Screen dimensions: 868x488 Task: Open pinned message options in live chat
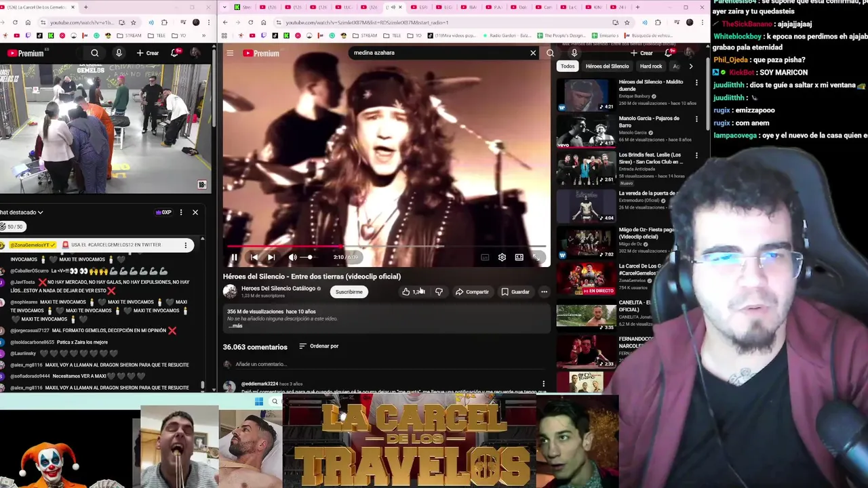pyautogui.click(x=186, y=245)
